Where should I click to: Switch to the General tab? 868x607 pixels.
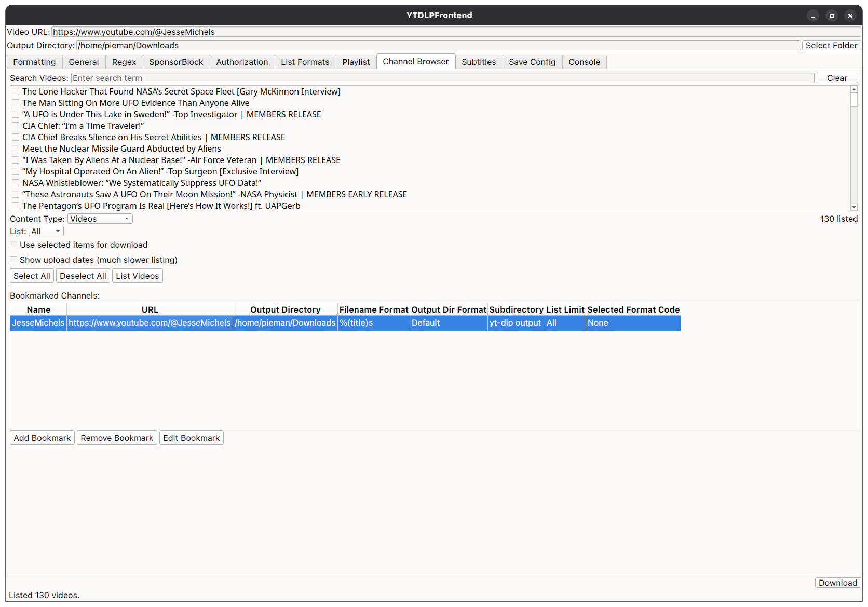(x=84, y=62)
